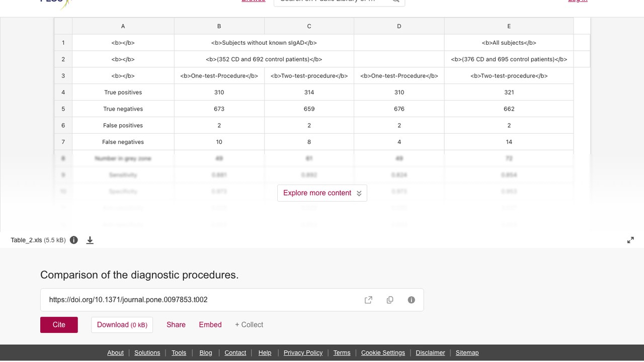Open the DOI link in a new window
This screenshot has width=644, height=362.
368,300
